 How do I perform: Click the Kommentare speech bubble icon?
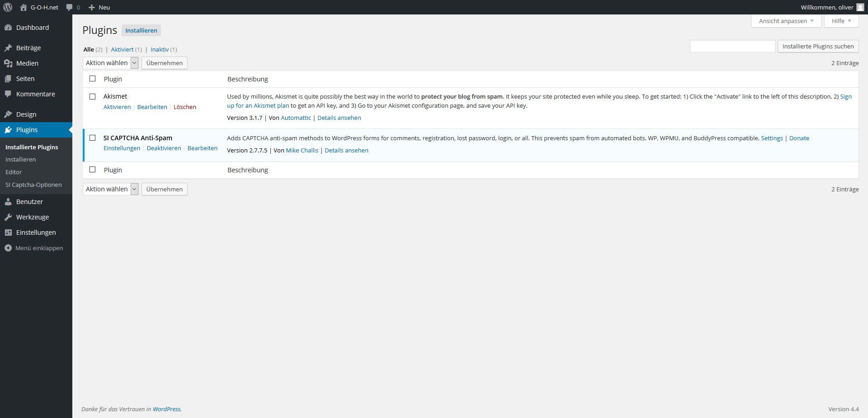click(8, 94)
